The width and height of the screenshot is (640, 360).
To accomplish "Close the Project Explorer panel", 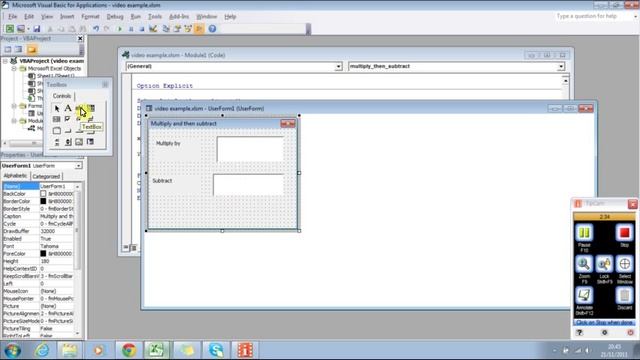I will 80,38.
